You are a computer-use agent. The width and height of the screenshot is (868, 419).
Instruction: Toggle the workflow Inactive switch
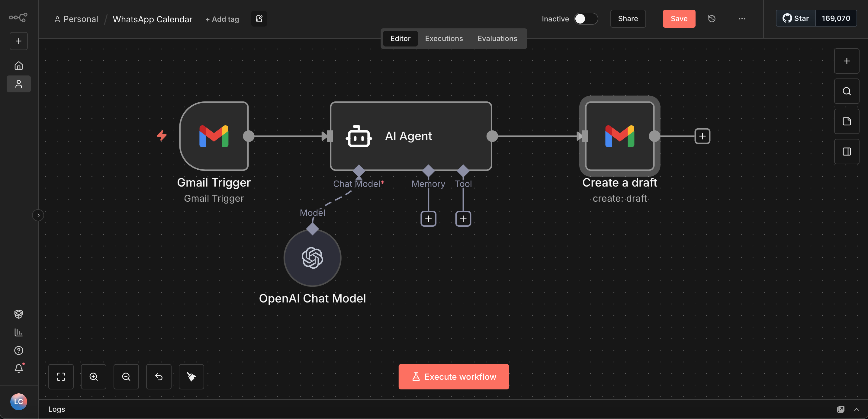coord(586,18)
